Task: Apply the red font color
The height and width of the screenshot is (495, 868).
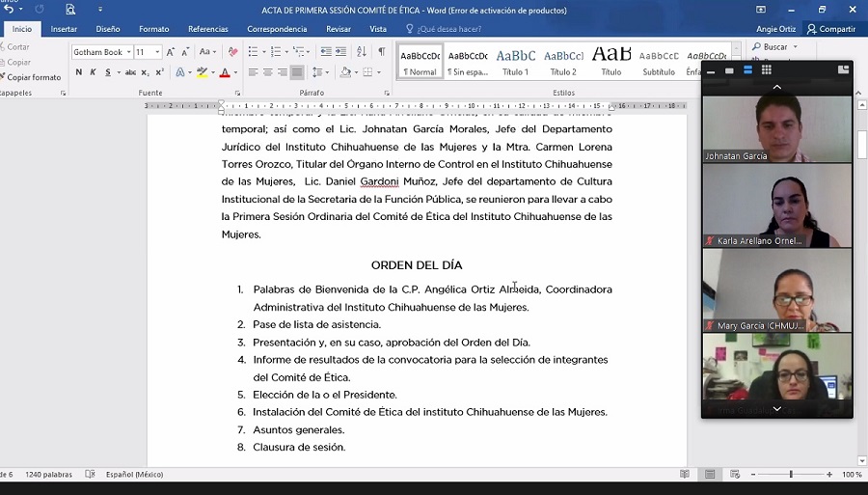Action: coord(225,72)
